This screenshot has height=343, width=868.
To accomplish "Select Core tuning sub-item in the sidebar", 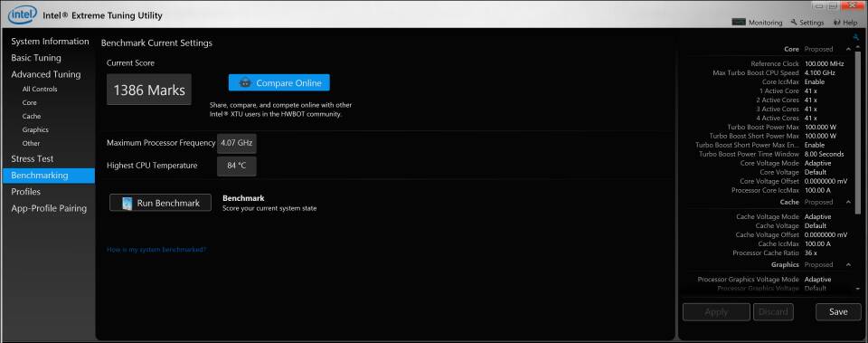I will [29, 102].
